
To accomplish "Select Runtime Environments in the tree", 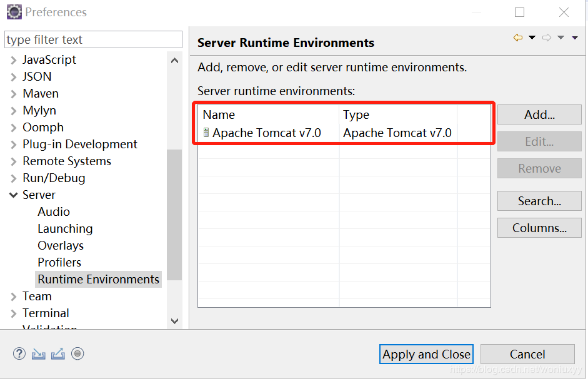I will pyautogui.click(x=98, y=279).
